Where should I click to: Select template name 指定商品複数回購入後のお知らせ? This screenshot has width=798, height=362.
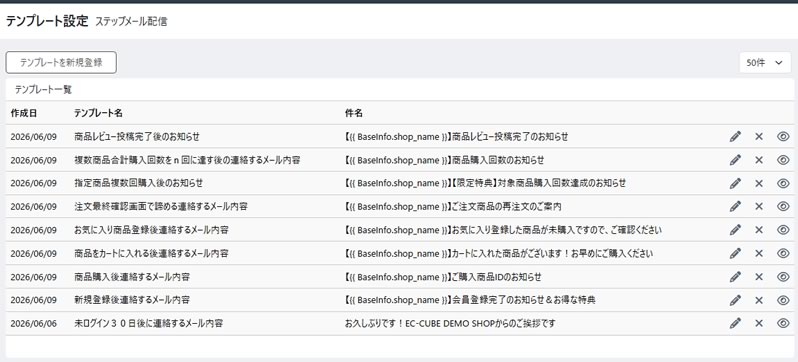coord(138,183)
